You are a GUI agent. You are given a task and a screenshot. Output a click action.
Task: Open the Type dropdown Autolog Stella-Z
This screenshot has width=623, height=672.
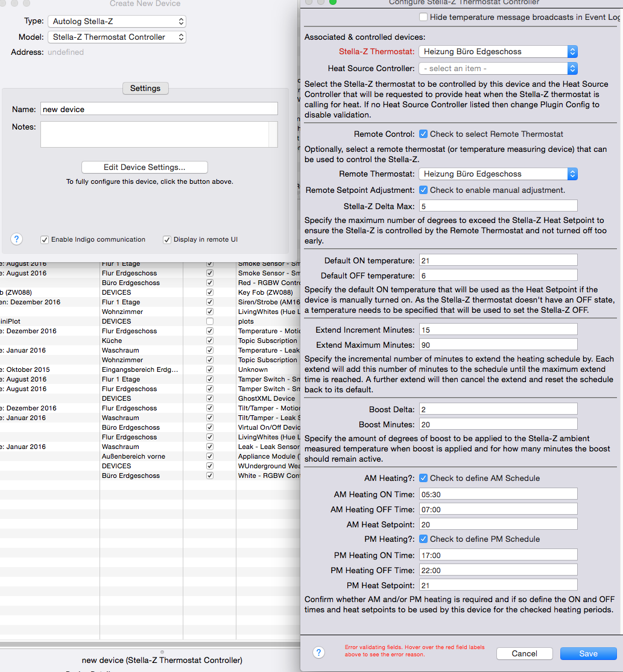tap(117, 21)
